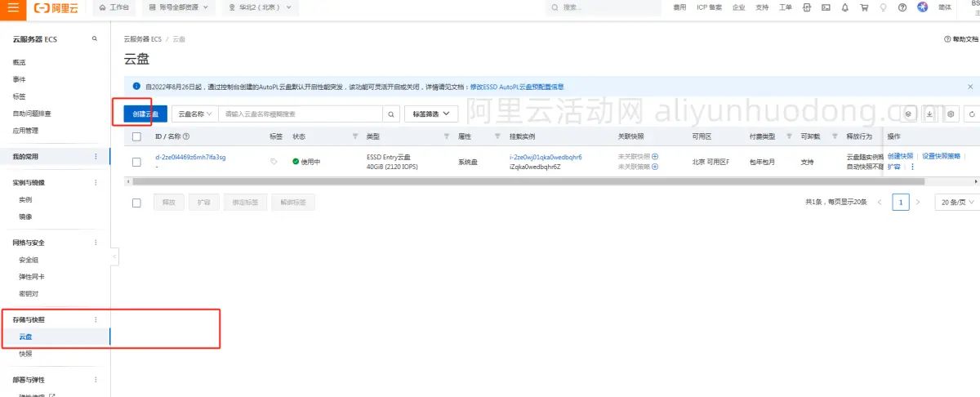Open the 工单 menu
980x397 pixels.
(785, 7)
